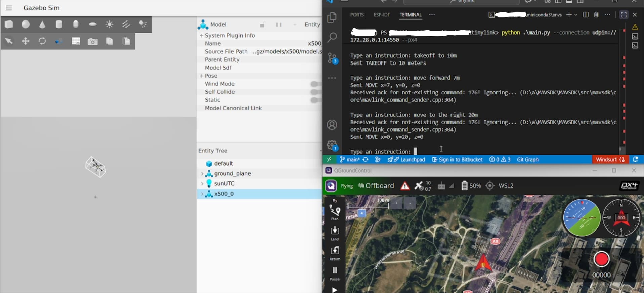Screen dimensions: 644x293
Task: Activate the Rotate mode tool
Action: [x=42, y=41]
